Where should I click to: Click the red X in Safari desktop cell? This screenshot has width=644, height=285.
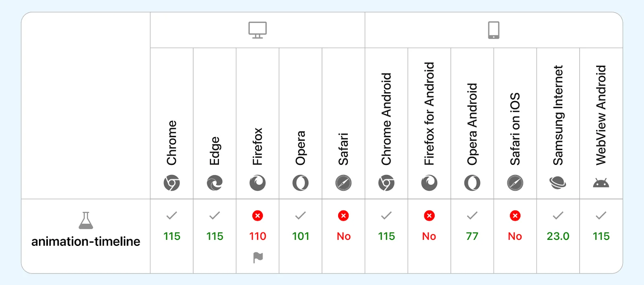pos(343,216)
